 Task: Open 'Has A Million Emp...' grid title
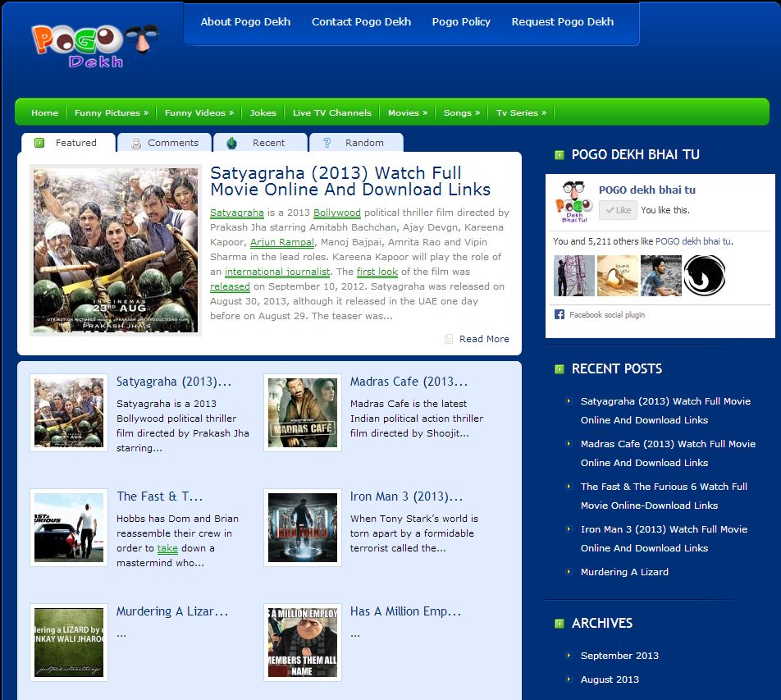tap(405, 611)
